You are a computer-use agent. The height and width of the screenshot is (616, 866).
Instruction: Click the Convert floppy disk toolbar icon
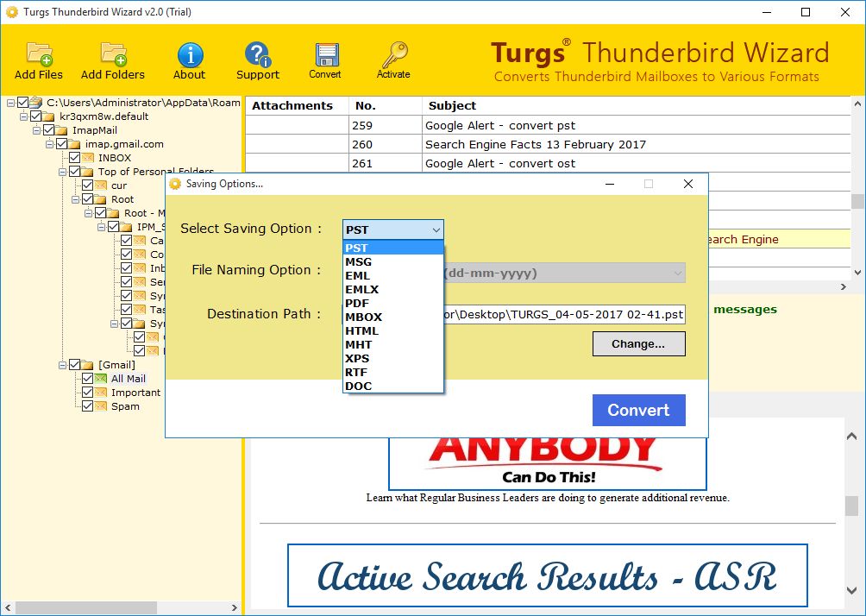[326, 55]
